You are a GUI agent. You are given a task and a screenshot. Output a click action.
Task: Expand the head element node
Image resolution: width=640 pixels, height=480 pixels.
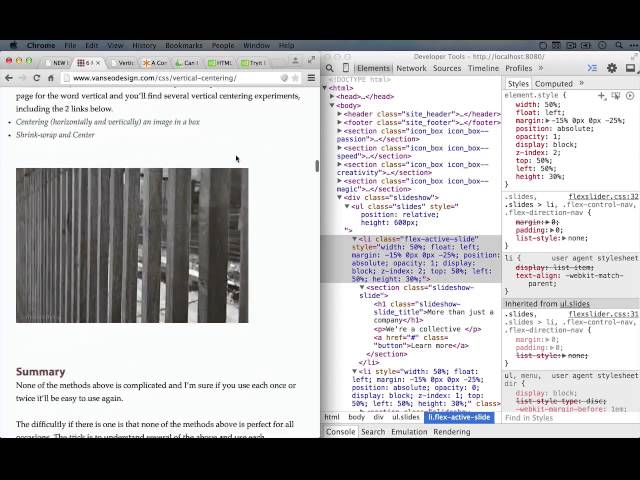tap(332, 96)
